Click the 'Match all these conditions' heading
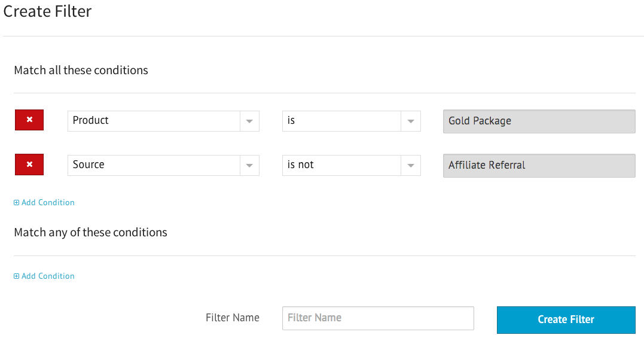 pyautogui.click(x=81, y=70)
